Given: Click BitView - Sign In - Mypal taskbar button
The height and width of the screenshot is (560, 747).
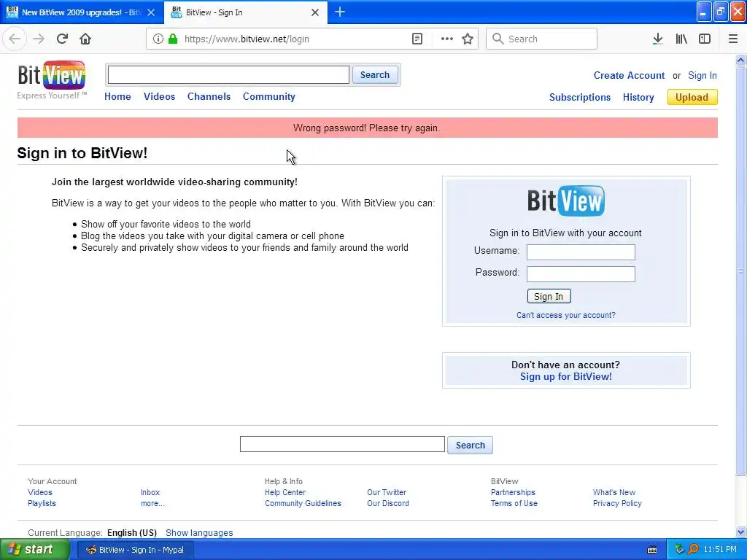Looking at the screenshot, I should pyautogui.click(x=135, y=550).
